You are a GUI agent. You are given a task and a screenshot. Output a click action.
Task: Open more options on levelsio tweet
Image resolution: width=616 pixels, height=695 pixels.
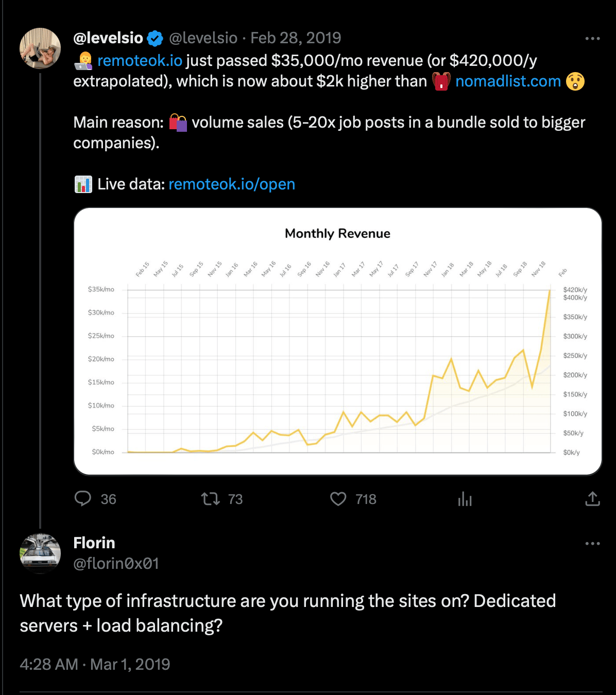click(x=592, y=38)
